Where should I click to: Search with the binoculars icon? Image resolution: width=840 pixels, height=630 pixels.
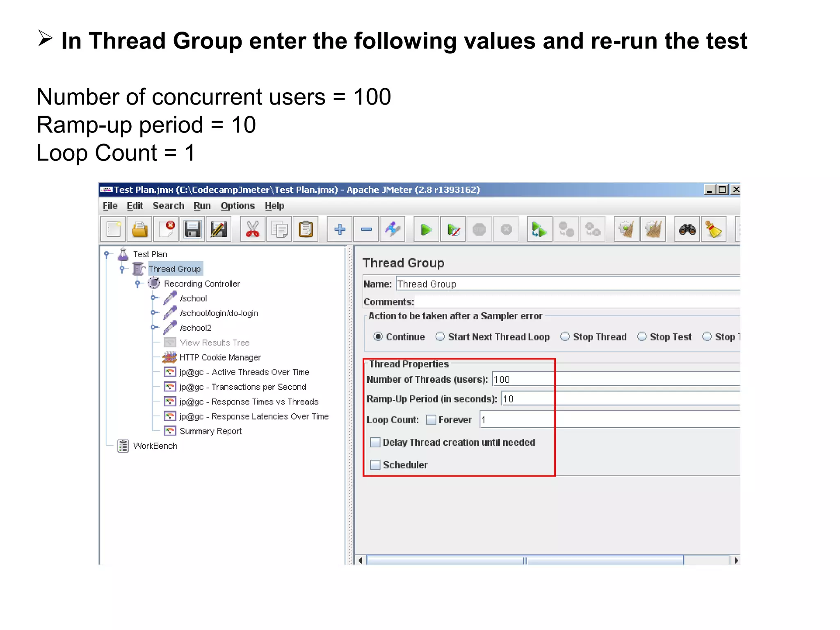click(687, 229)
